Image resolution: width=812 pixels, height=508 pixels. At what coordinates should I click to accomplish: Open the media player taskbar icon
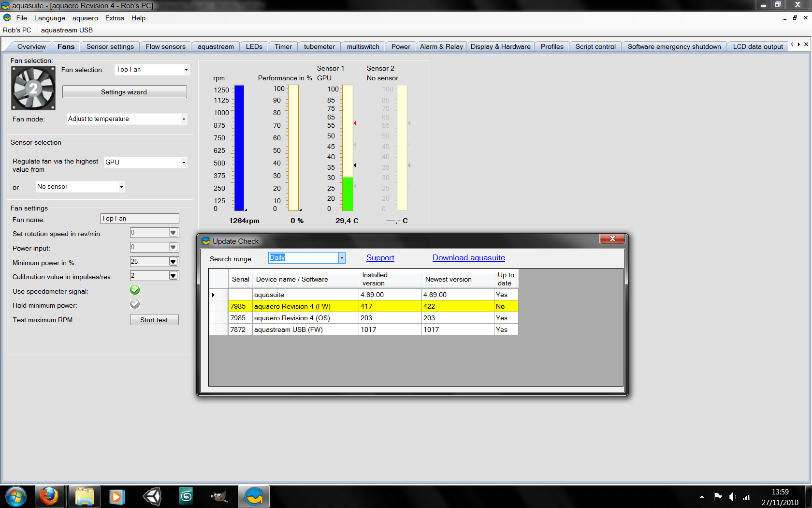pyautogui.click(x=117, y=496)
